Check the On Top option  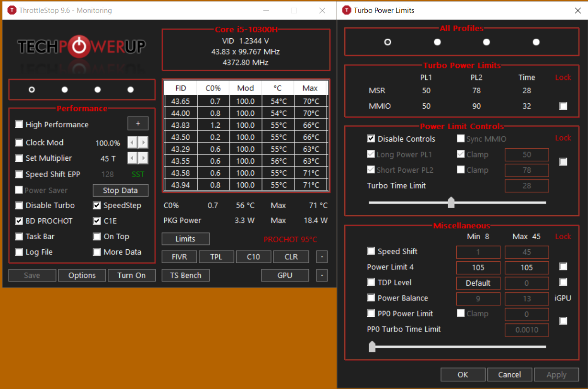pyautogui.click(x=97, y=236)
